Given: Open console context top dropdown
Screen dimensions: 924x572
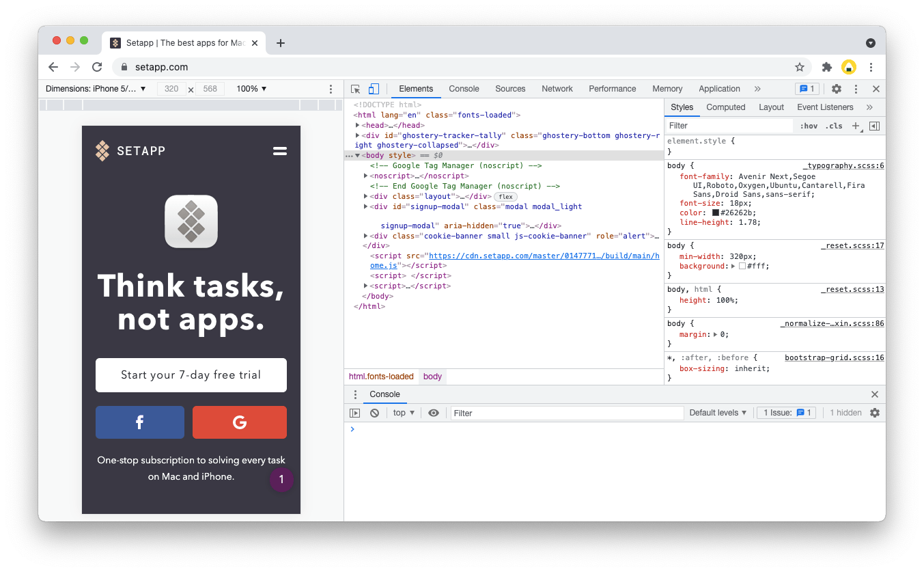Looking at the screenshot, I should coord(404,413).
